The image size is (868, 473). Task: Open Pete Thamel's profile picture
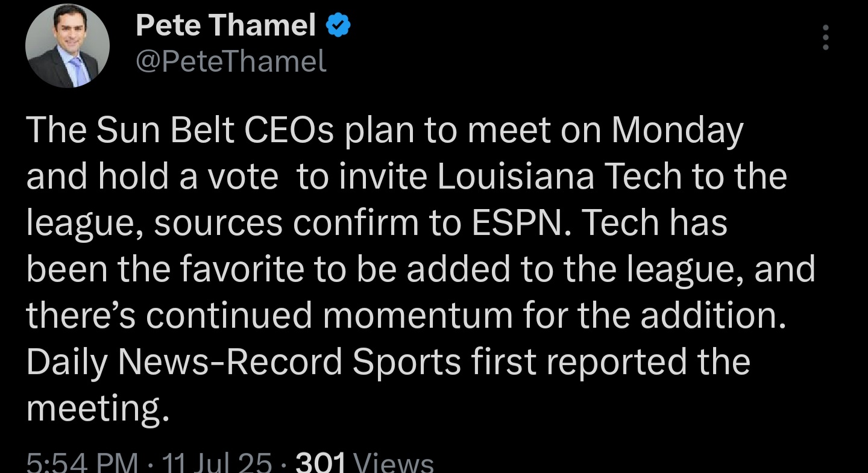[67, 46]
